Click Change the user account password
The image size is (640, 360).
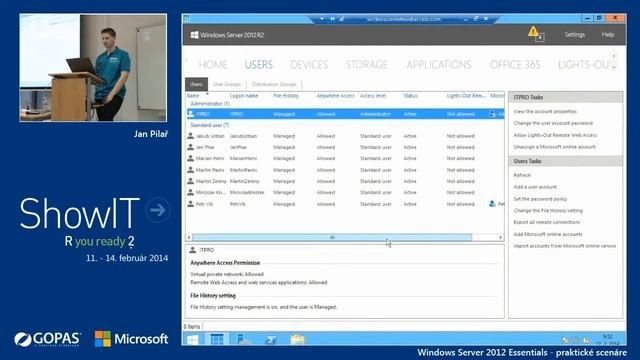pos(553,123)
